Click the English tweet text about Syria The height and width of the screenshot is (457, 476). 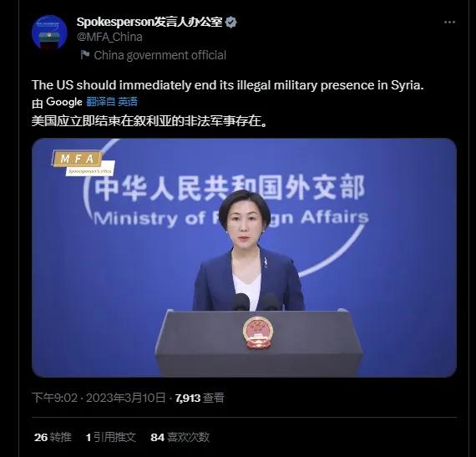point(227,85)
